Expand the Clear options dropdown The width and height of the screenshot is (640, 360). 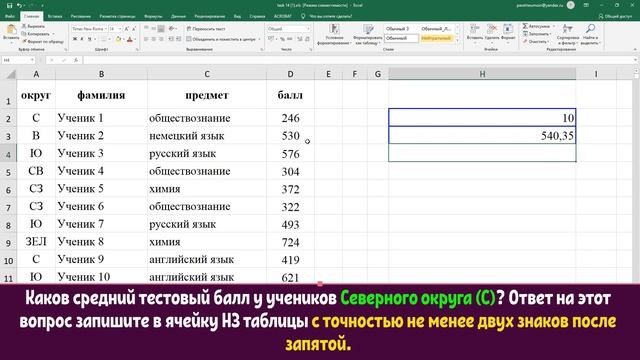pos(549,42)
